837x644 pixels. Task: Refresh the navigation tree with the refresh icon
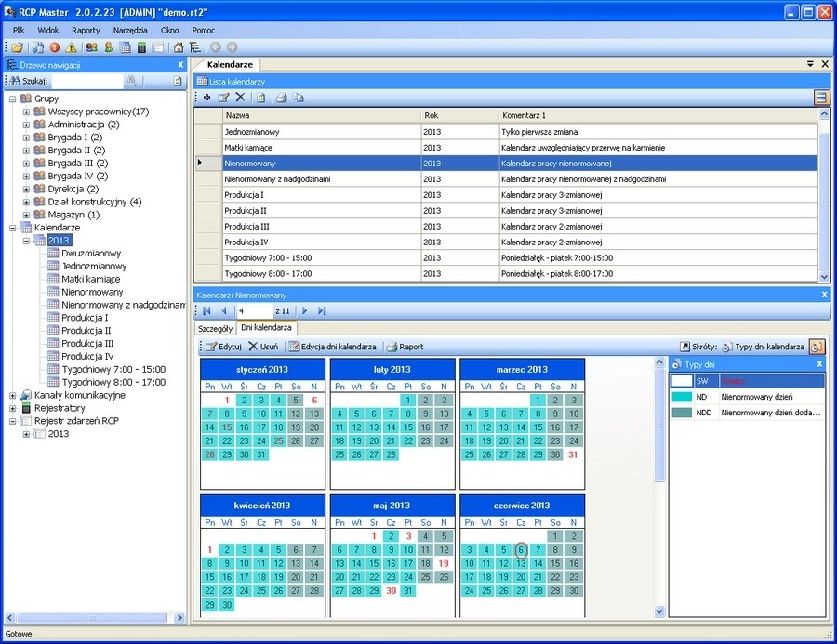coord(178,81)
